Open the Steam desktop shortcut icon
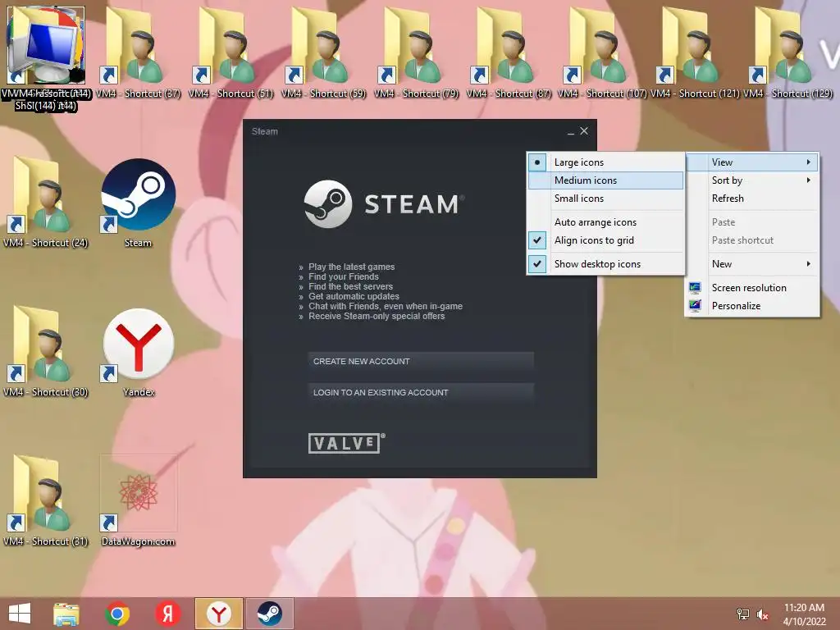Viewport: 840px width, 630px height. (x=138, y=195)
